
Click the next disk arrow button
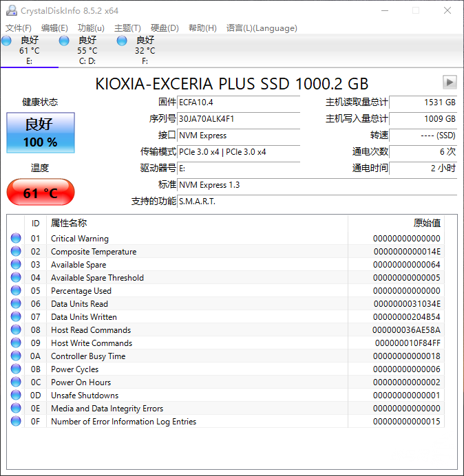pos(450,82)
